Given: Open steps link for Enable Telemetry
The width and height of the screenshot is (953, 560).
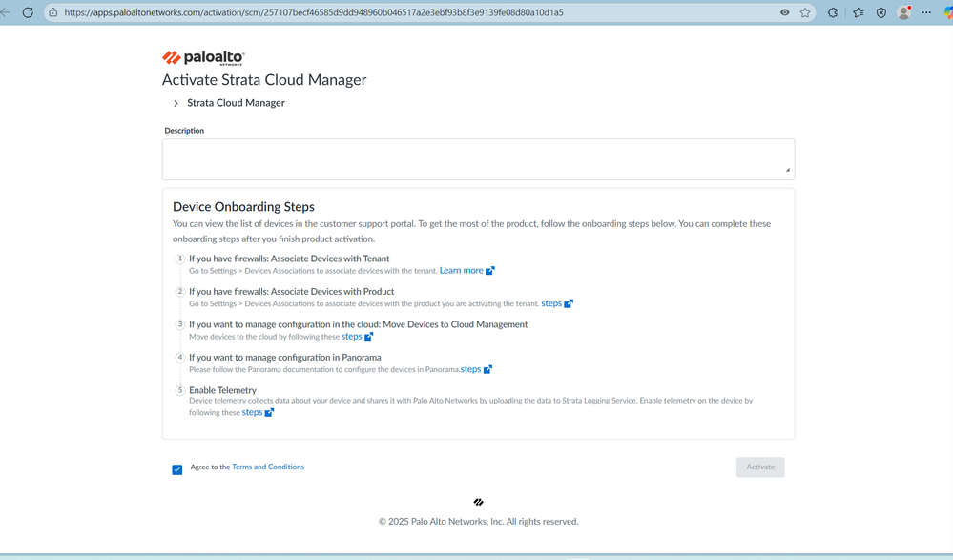Looking at the screenshot, I should tap(252, 412).
